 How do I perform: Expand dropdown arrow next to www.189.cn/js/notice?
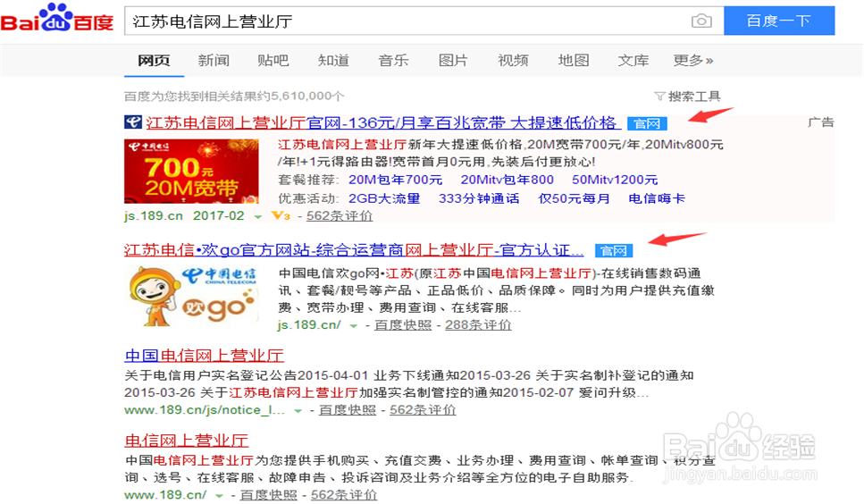(x=298, y=411)
